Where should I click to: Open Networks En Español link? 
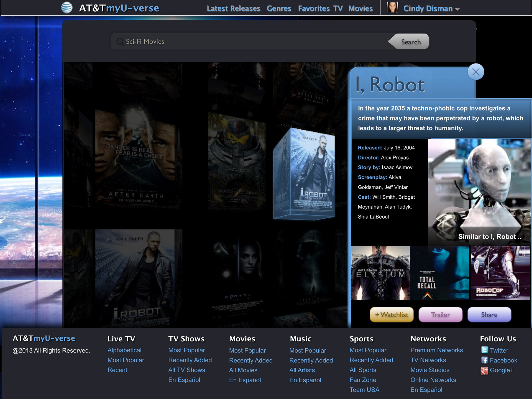point(426,390)
